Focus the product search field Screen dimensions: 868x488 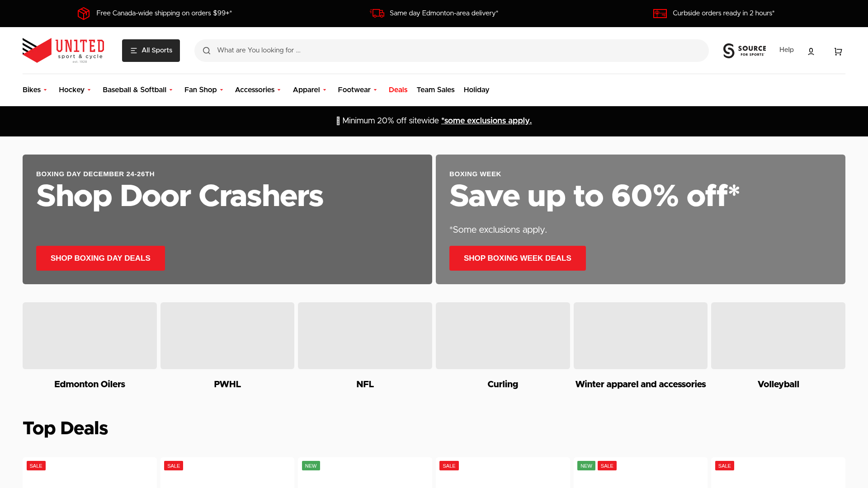point(451,51)
